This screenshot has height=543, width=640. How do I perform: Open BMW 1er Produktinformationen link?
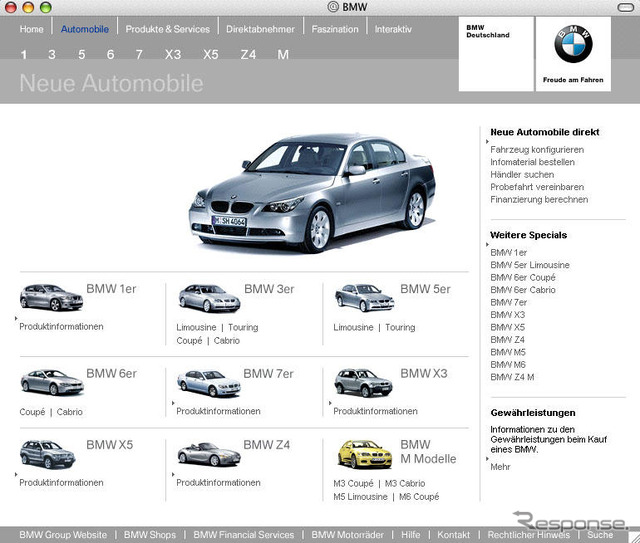pyautogui.click(x=61, y=327)
